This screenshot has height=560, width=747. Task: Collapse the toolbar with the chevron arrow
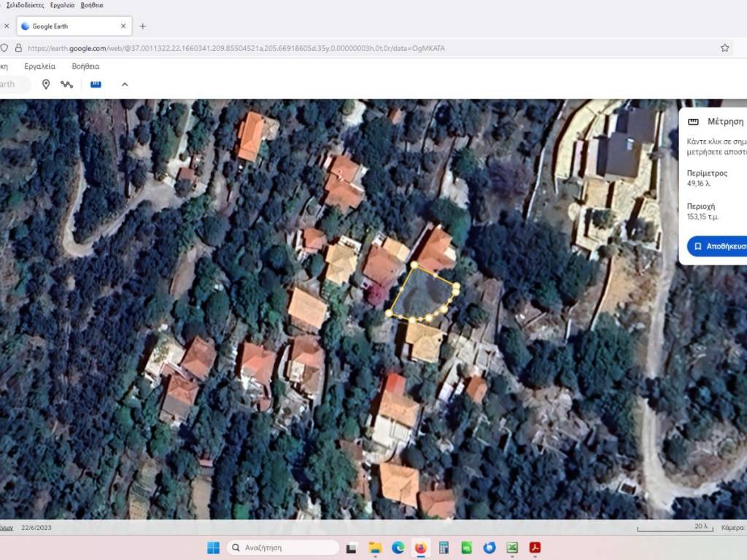tap(125, 85)
